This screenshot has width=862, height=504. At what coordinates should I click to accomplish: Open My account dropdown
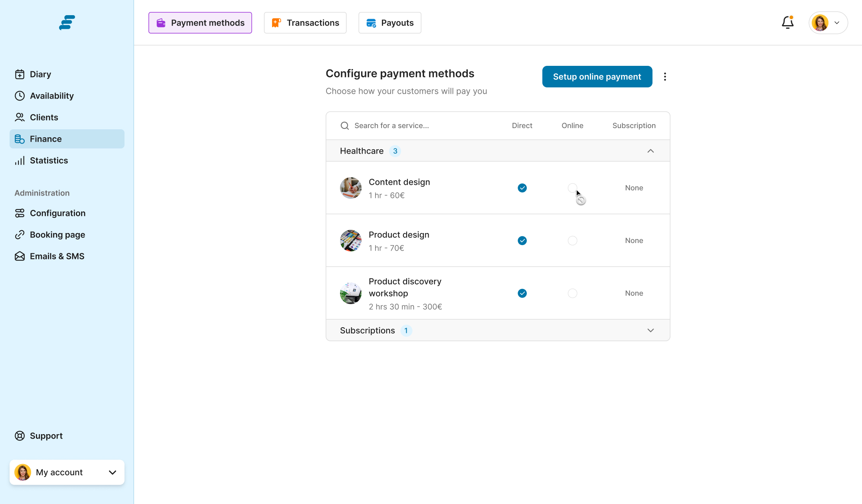point(67,472)
